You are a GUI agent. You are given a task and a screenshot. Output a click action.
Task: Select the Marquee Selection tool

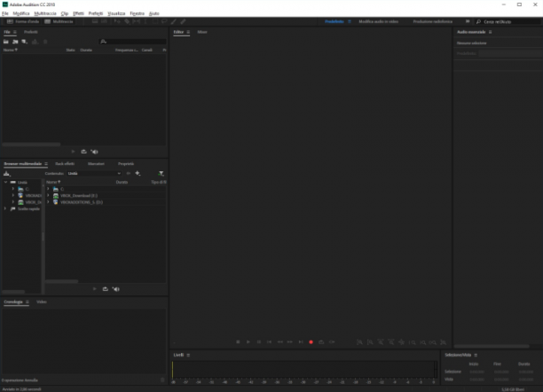click(154, 21)
